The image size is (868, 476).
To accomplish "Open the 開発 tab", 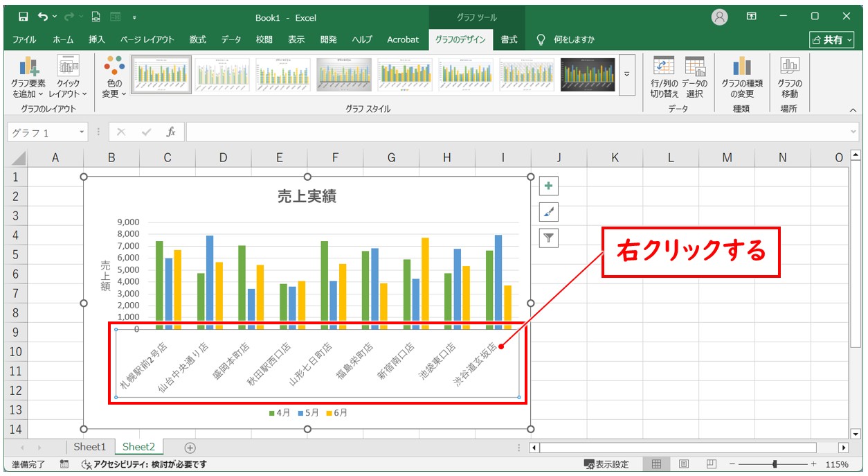I will pyautogui.click(x=329, y=39).
